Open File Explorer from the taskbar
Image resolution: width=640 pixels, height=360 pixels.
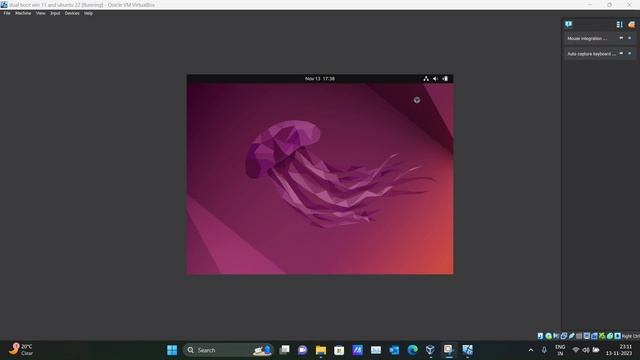(321, 350)
